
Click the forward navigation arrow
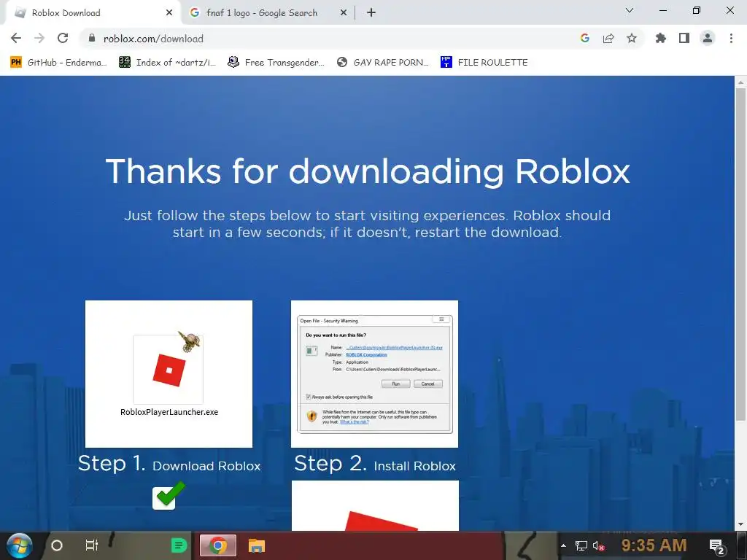39,38
